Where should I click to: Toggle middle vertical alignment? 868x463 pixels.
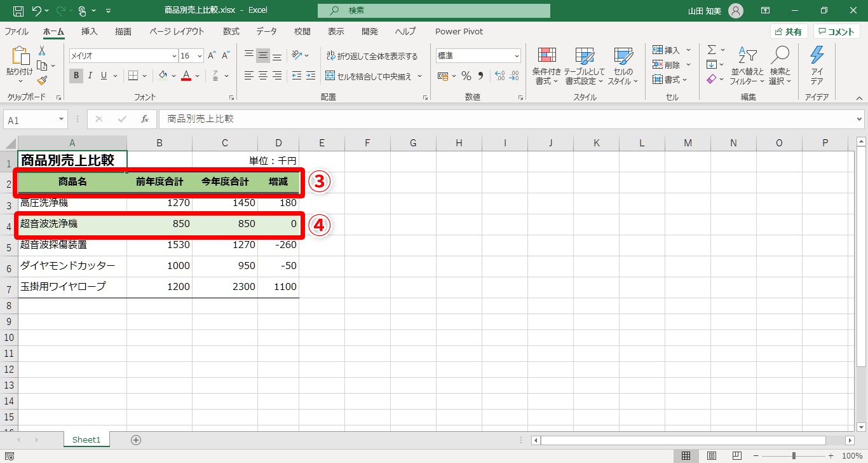coord(263,55)
